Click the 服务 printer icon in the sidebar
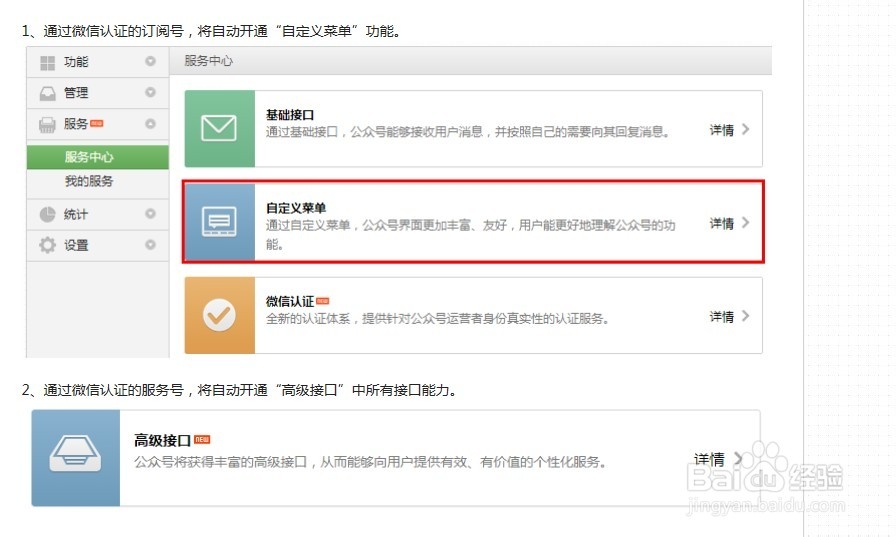The image size is (896, 537). [x=47, y=124]
